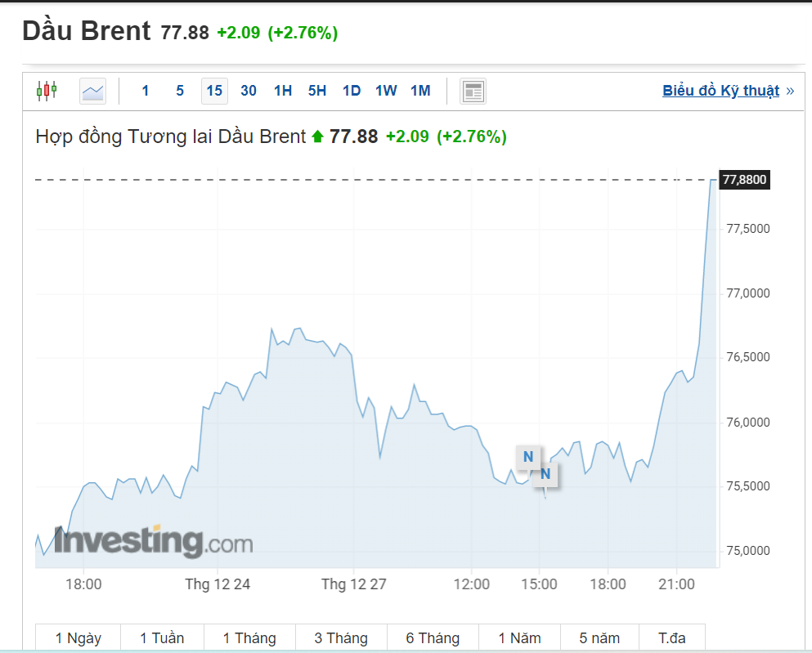Open the Biểu đồ Kỹ thuật link

coord(720,91)
